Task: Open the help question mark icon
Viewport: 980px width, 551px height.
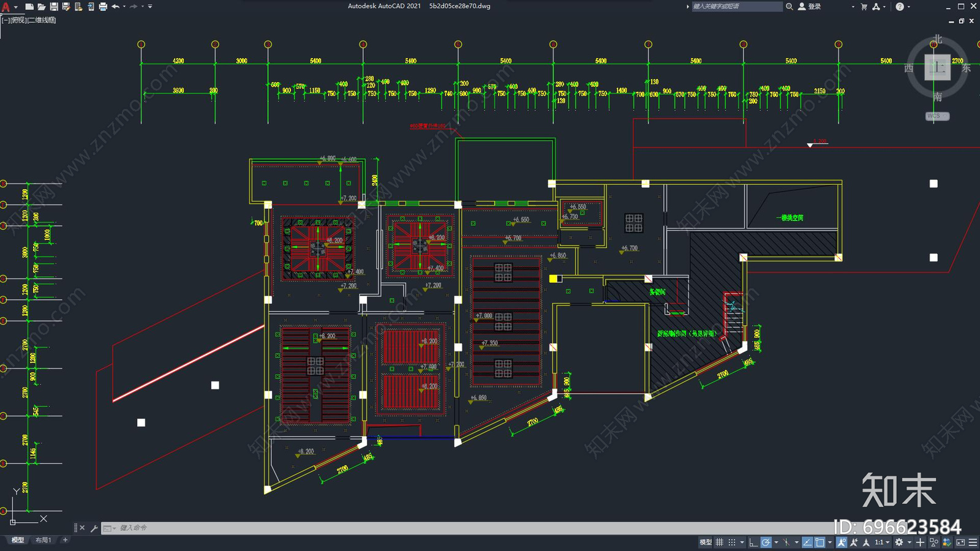Action: point(900,7)
